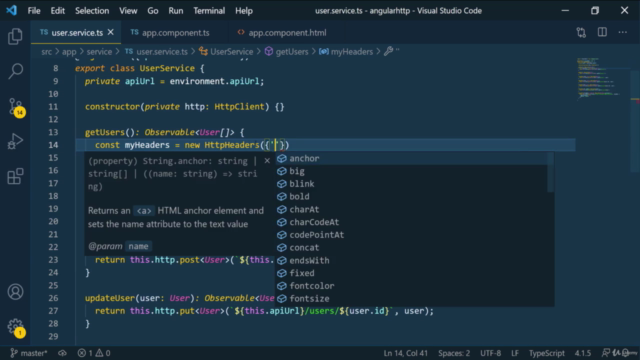This screenshot has height=360, width=640.
Task: Select the concat suggestion
Action: pos(411,247)
